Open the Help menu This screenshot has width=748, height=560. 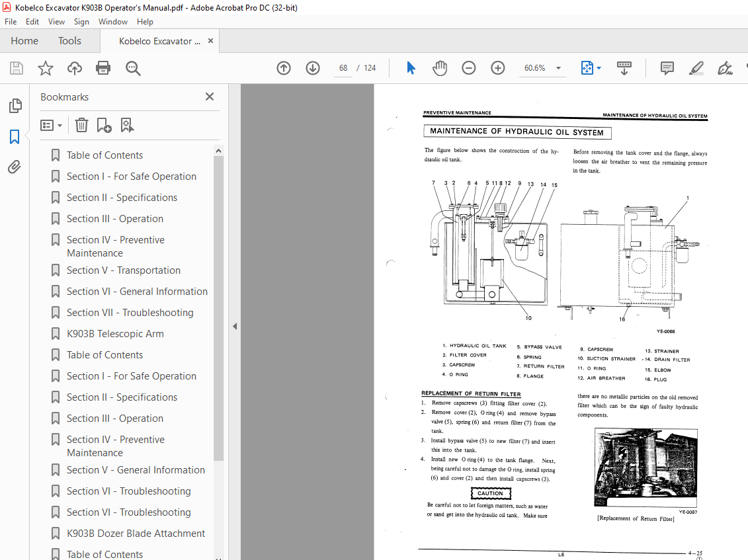pos(145,21)
